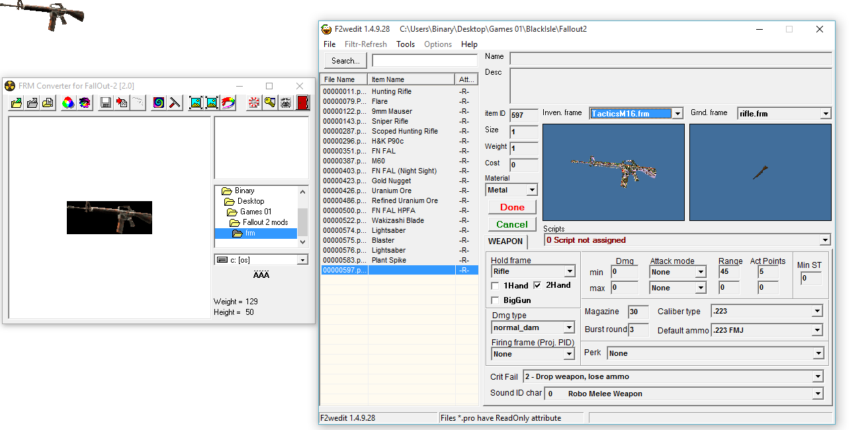
Task: Click the F2wedit title bar app icon
Action: pyautogui.click(x=326, y=29)
